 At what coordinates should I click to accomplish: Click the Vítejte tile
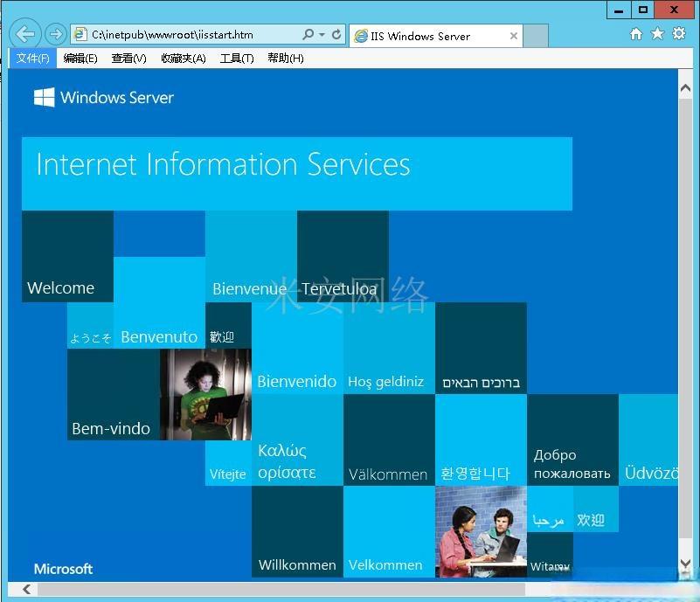click(x=228, y=463)
